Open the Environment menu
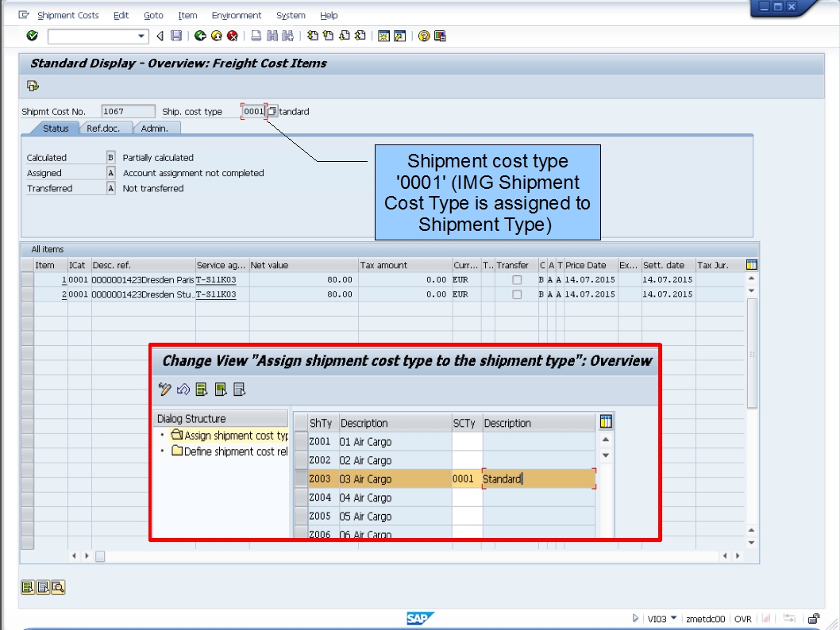 [x=237, y=15]
